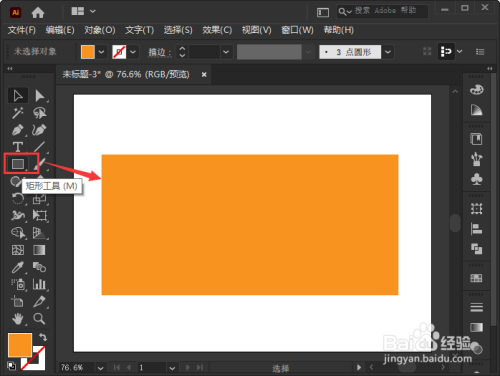Open the 效果(C) menu

pyautogui.click(x=217, y=30)
